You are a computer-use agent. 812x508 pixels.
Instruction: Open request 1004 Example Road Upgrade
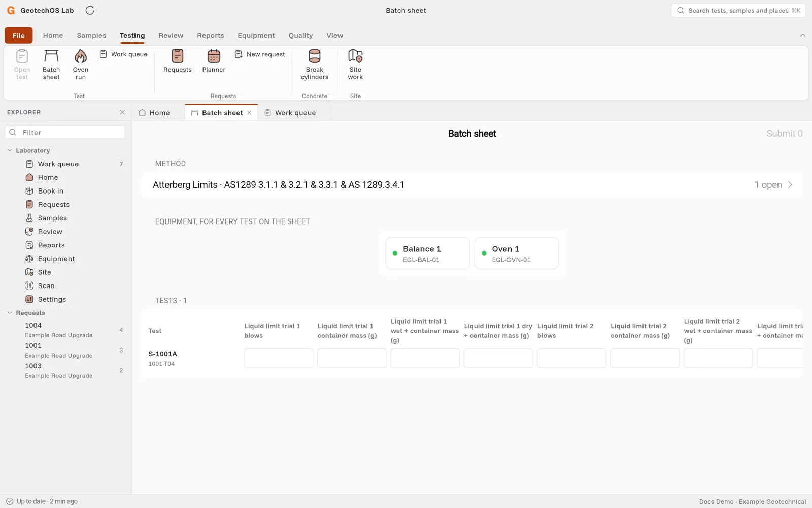click(x=65, y=330)
